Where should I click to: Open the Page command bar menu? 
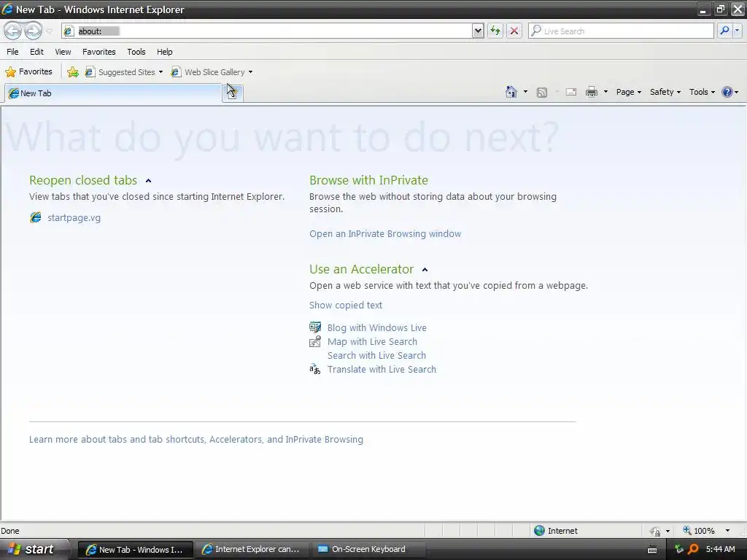[628, 92]
